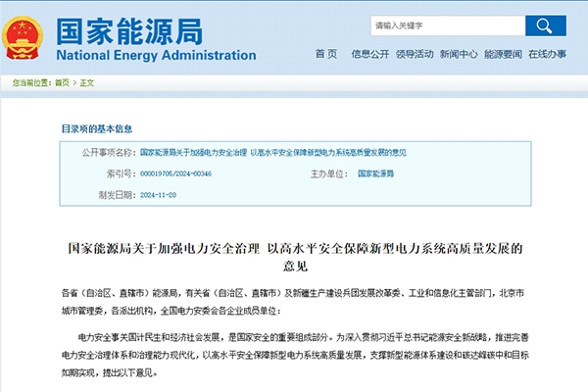
Task: Click the 国家能源局 site title heading
Action: click(x=129, y=31)
